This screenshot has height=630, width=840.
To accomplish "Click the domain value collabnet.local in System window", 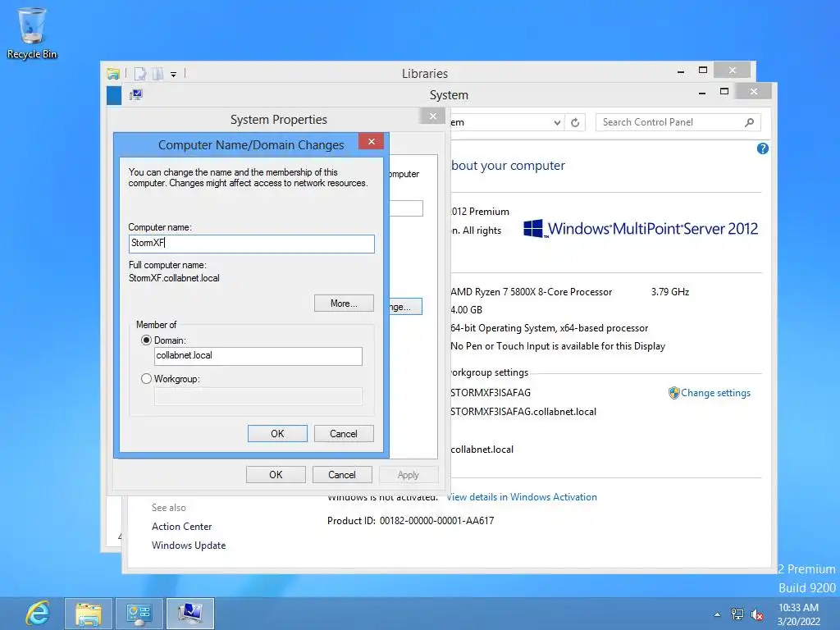I will click(482, 450).
